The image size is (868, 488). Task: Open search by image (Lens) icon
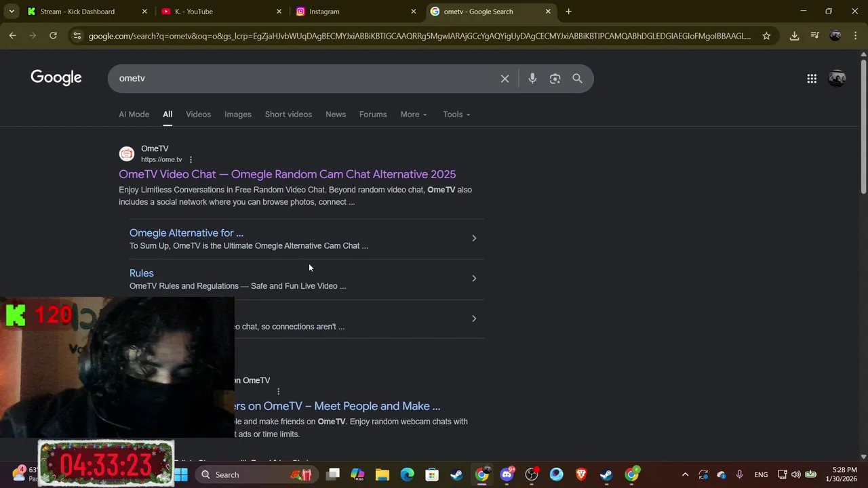pyautogui.click(x=555, y=79)
